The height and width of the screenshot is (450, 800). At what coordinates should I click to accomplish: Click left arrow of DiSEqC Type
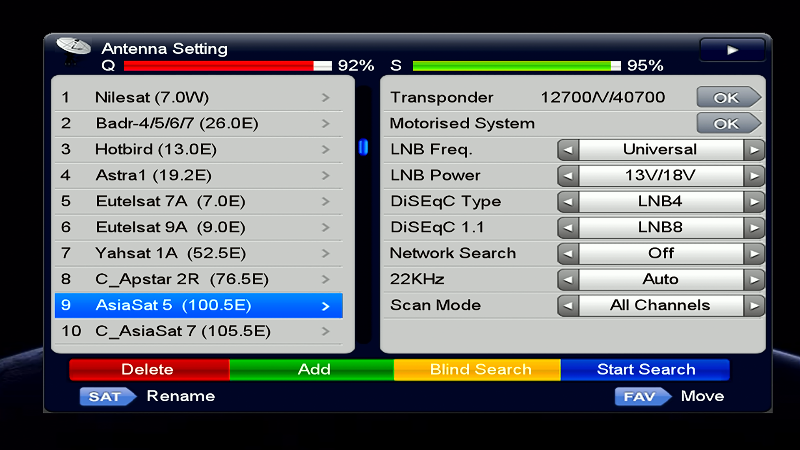tap(568, 202)
